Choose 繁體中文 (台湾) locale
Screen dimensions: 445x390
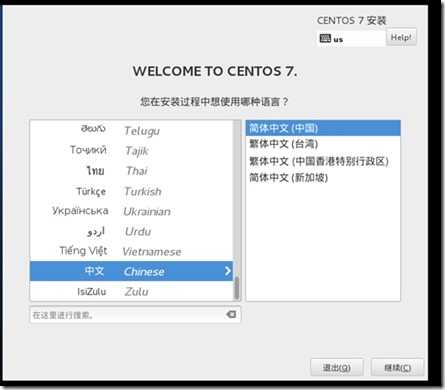click(x=323, y=144)
